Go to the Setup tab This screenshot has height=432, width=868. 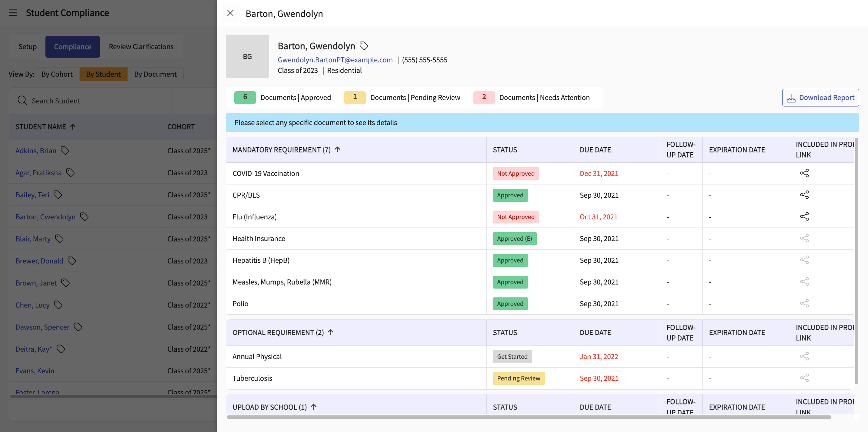[27, 47]
